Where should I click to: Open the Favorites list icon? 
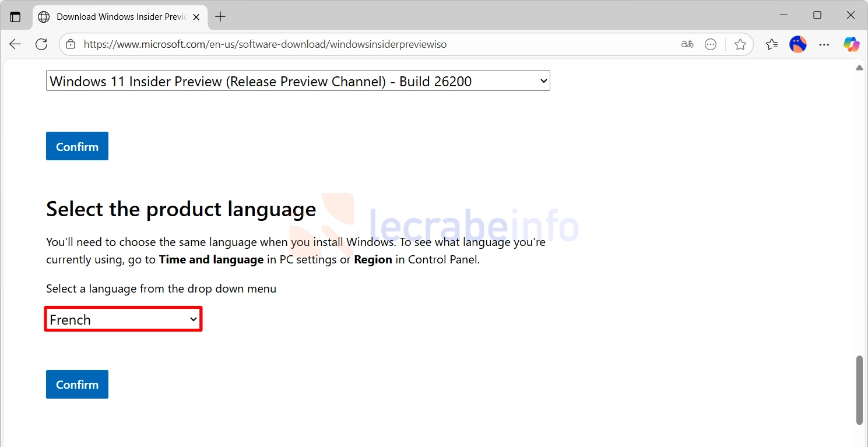tap(772, 44)
